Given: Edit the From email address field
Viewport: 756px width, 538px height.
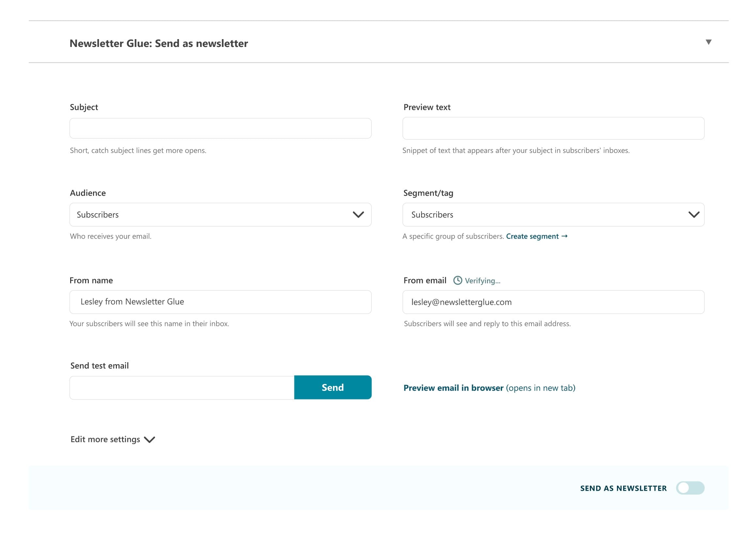Looking at the screenshot, I should 553,302.
